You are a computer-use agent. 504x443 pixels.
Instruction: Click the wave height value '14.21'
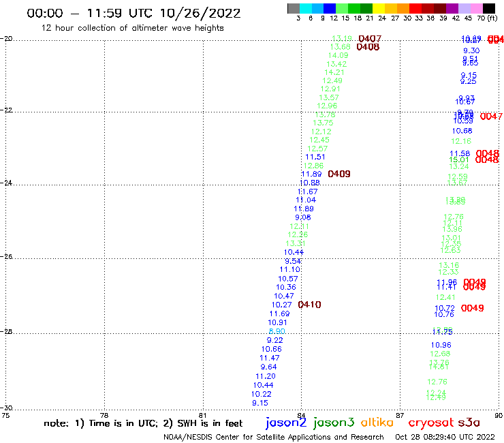[334, 72]
